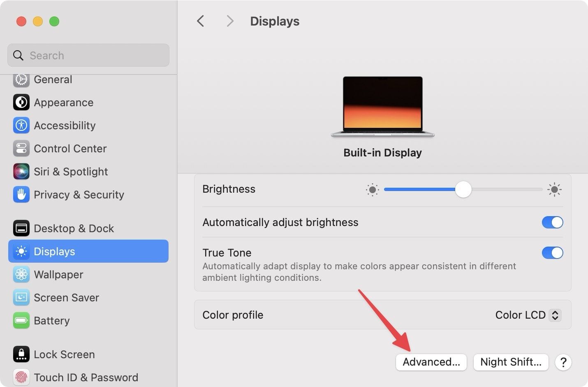Go back using the left chevron

click(x=200, y=21)
